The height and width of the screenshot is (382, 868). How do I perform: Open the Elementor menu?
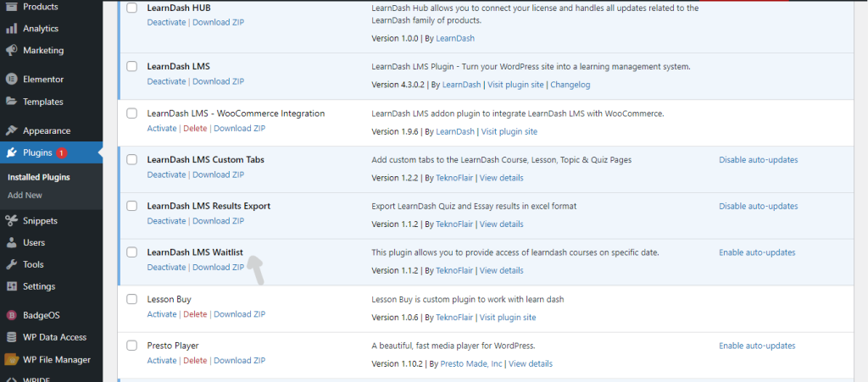[43, 79]
